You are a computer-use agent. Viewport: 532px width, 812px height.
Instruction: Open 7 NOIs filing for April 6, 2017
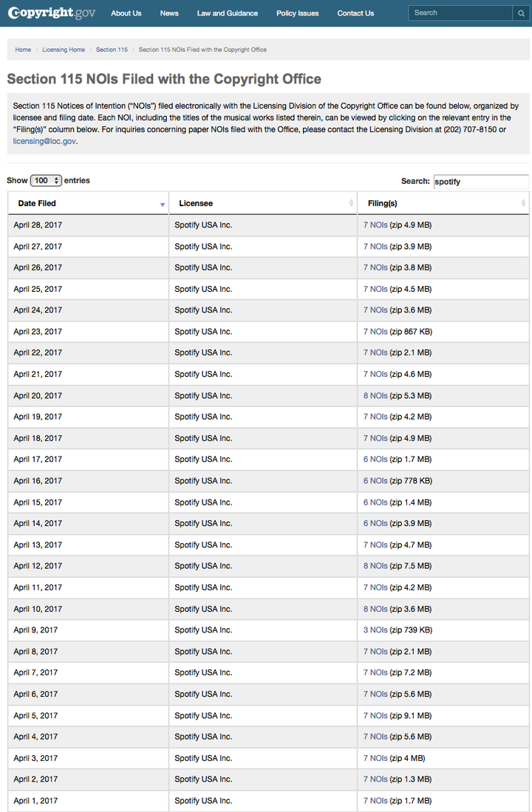click(x=375, y=694)
